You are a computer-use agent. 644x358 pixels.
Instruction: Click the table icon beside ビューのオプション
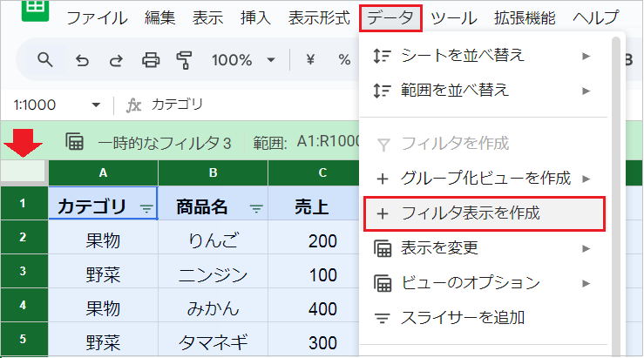(x=383, y=283)
